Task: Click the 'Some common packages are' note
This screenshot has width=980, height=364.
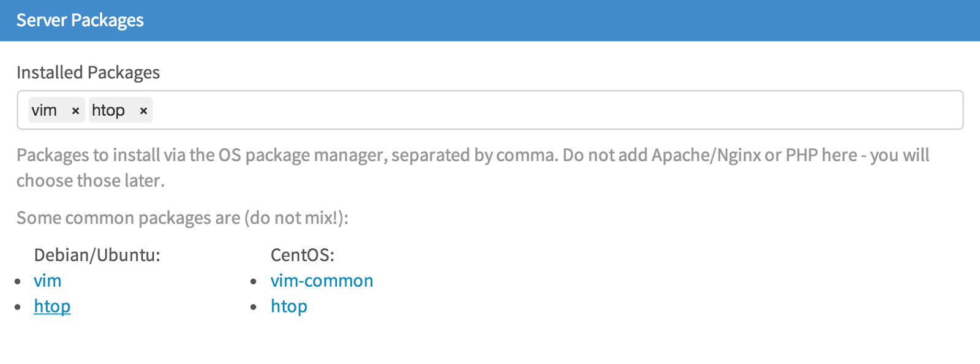Action: (182, 218)
